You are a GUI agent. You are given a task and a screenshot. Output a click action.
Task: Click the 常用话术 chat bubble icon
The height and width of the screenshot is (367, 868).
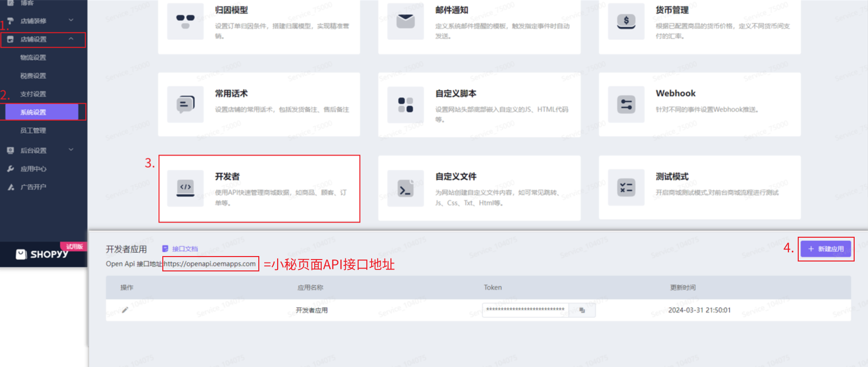point(186,104)
